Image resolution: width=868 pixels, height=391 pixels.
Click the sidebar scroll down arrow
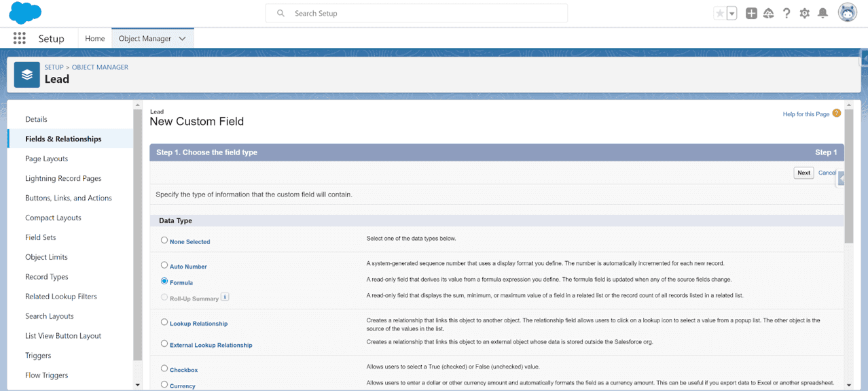(138, 385)
